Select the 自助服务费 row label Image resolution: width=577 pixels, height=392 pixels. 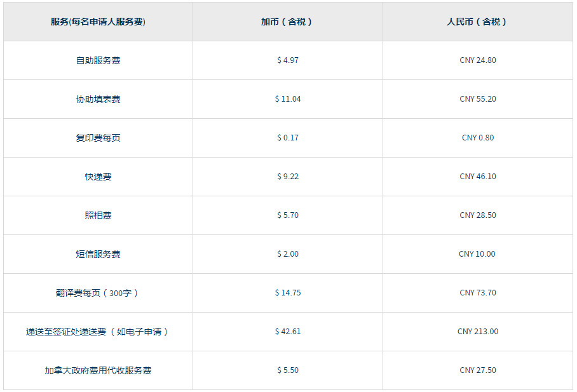pyautogui.click(x=97, y=60)
